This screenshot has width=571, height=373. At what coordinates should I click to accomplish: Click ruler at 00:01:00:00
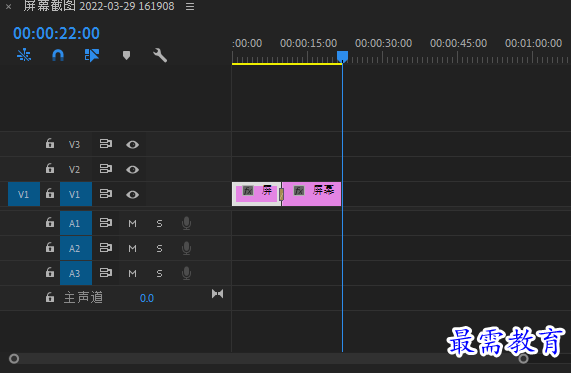coord(533,43)
